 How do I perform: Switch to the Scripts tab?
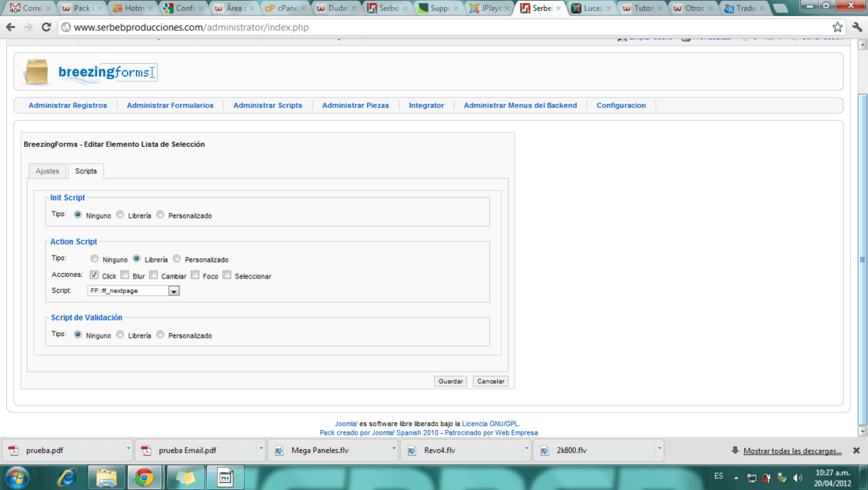pos(86,171)
